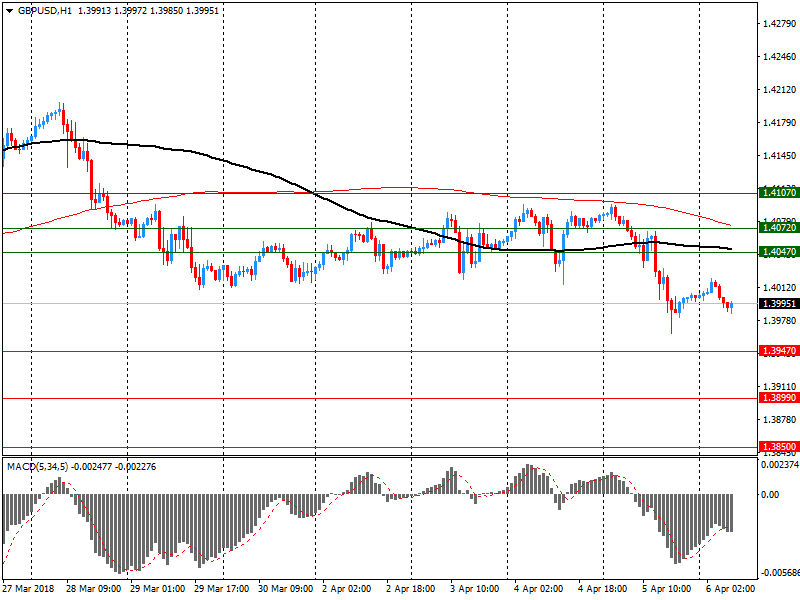Click MACD value -0.002477

[x=91, y=467]
